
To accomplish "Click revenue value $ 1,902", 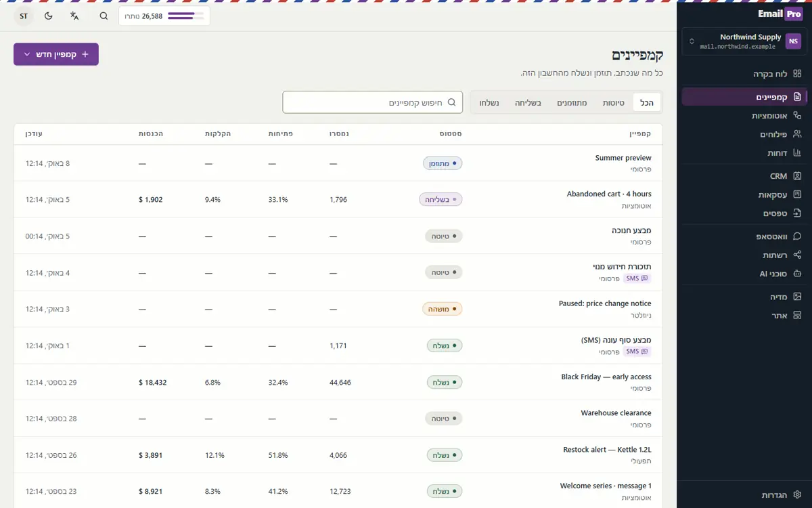I will (150, 200).
